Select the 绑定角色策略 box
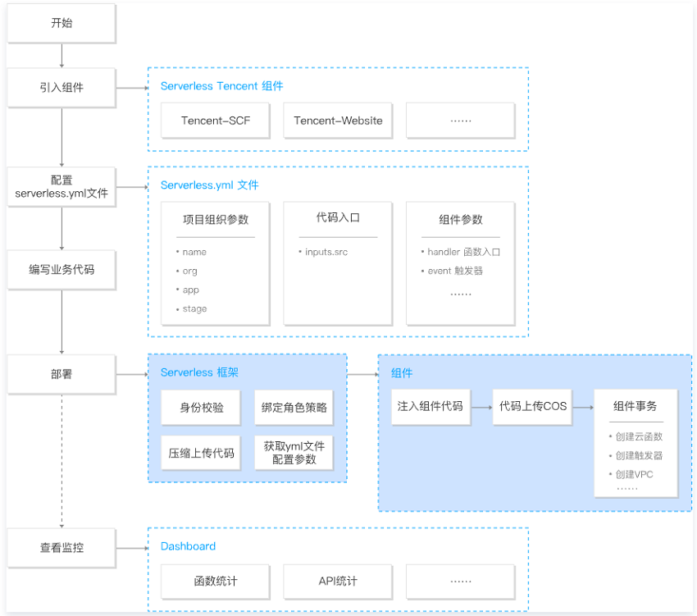The height and width of the screenshot is (616, 697). click(294, 408)
